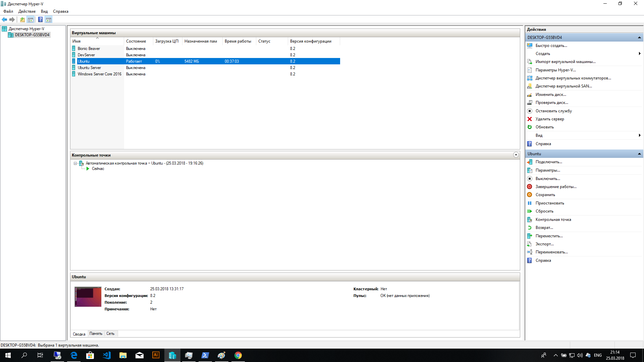The height and width of the screenshot is (362, 644).
Task: Start «Экспорт...» of the Ubuntu VM
Action: pos(544,244)
